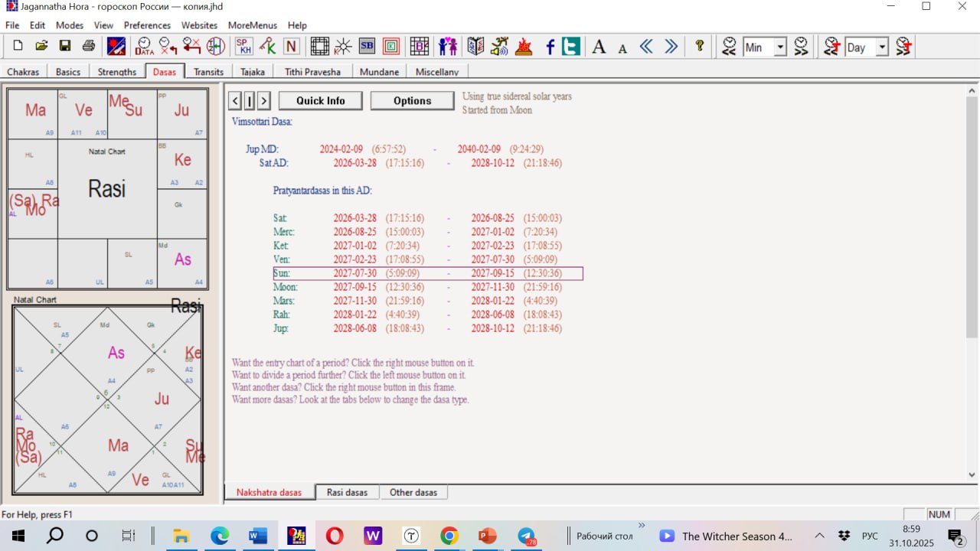
Task: Click the large A increase font icon
Action: [599, 47]
